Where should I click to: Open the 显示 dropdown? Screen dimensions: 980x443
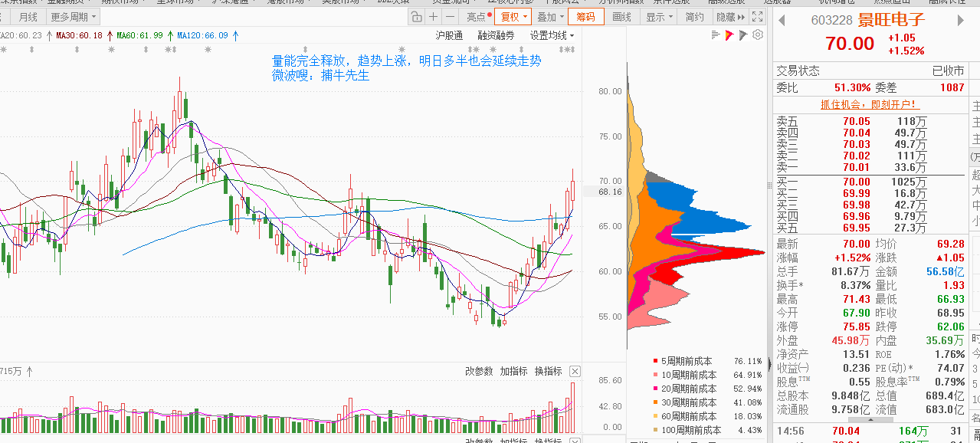(658, 16)
